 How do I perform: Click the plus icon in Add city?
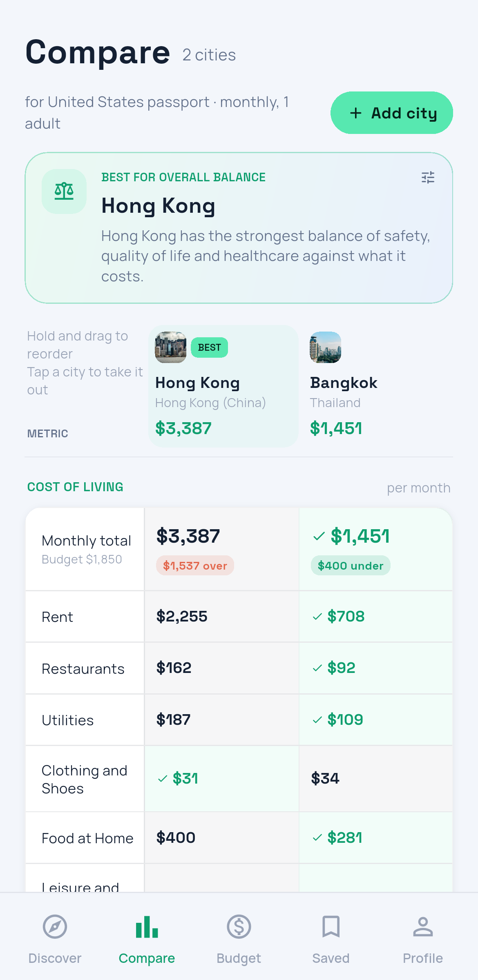tap(356, 113)
